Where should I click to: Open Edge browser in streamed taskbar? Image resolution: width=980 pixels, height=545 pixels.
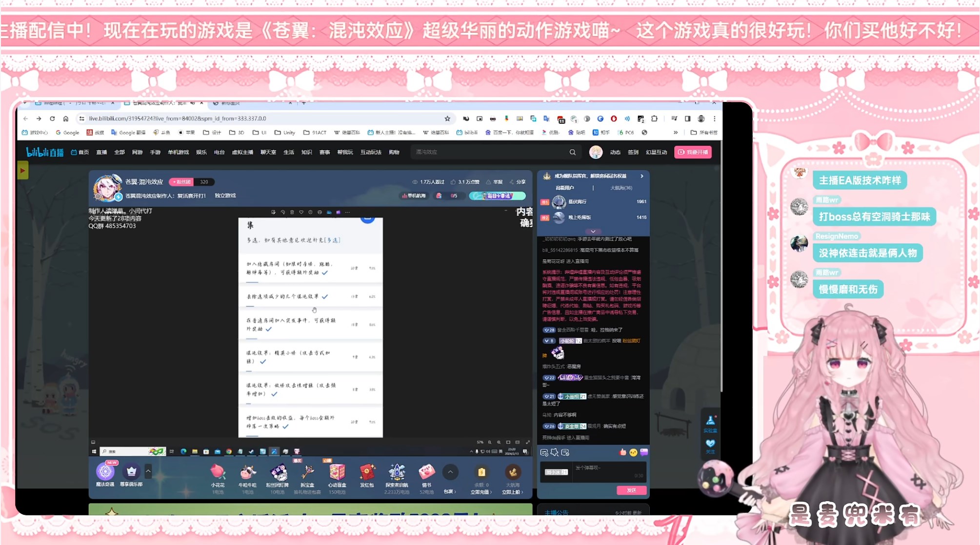click(183, 451)
